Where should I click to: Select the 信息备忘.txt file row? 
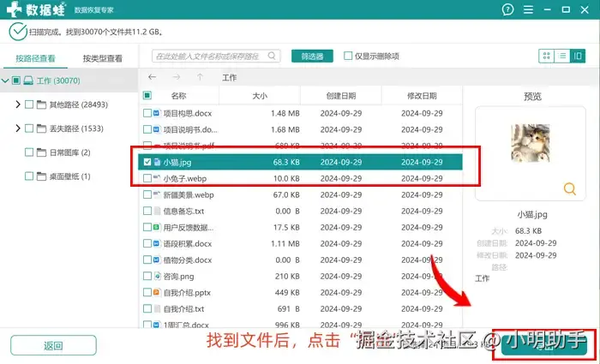300,211
